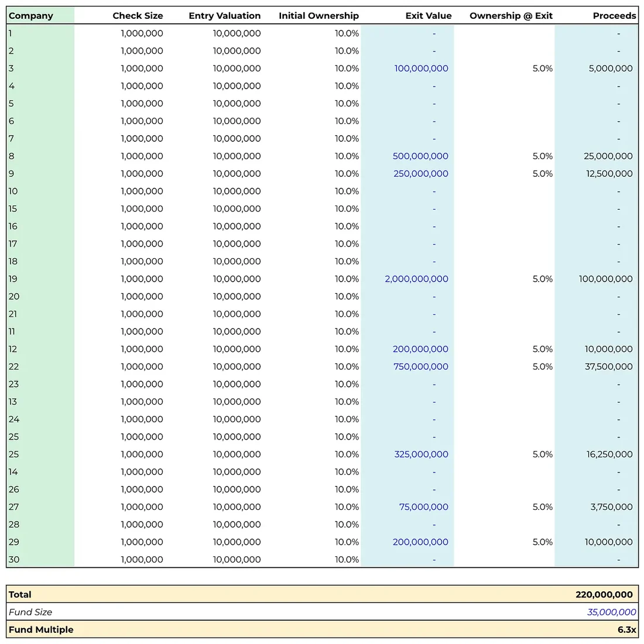Click 5.0% ownership at exit for company 3

point(542,68)
